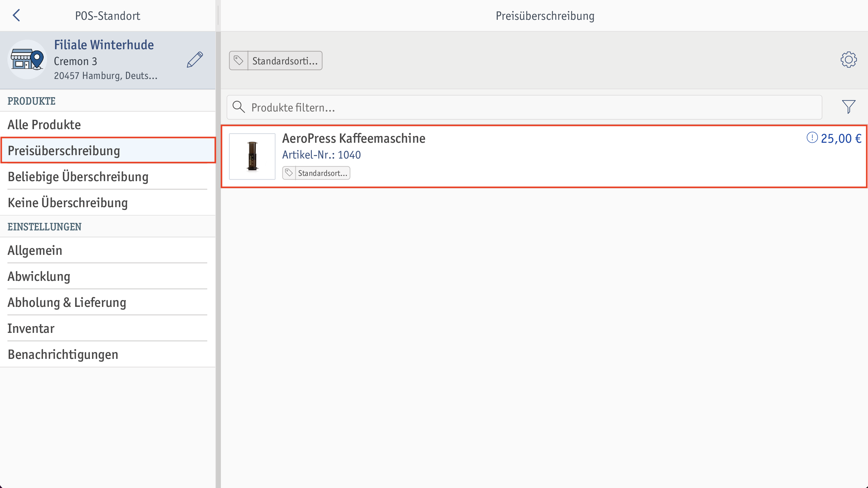
Task: Focus the Produkte filtern search field
Action: click(524, 107)
